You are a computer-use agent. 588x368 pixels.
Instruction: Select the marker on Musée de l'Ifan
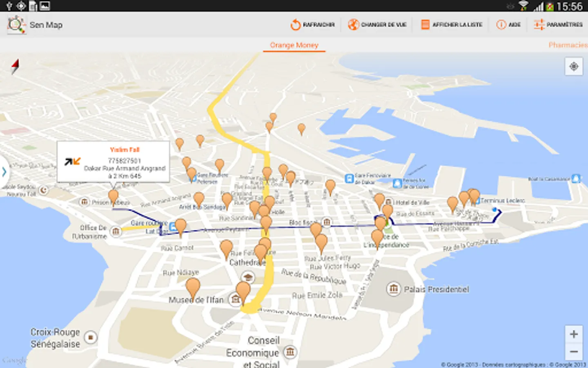[243, 293]
